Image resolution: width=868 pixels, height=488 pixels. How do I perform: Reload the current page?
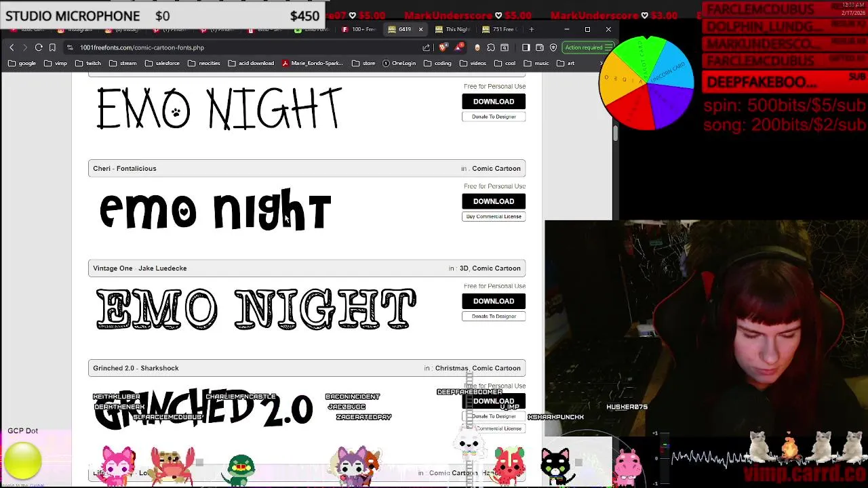pos(39,47)
